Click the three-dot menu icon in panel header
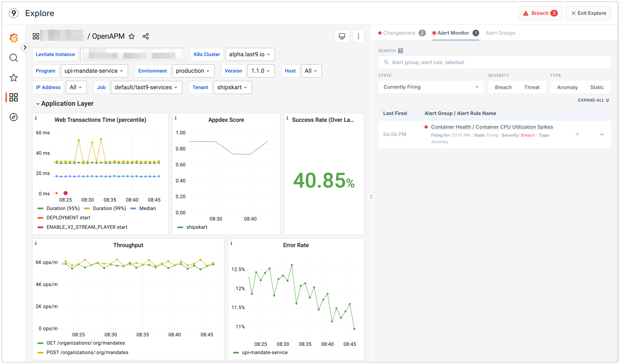Viewport: 620px width, 364px height. click(x=358, y=36)
